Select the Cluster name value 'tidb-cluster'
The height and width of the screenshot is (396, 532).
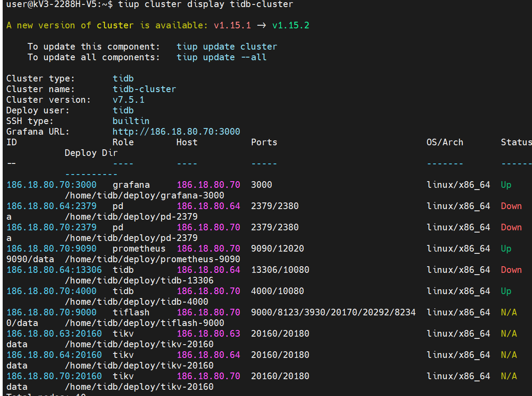point(145,89)
